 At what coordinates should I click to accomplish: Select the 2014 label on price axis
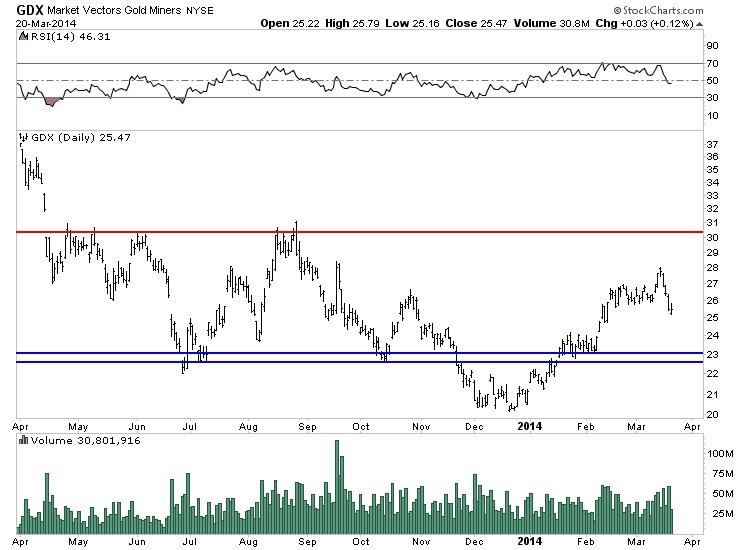click(x=530, y=423)
